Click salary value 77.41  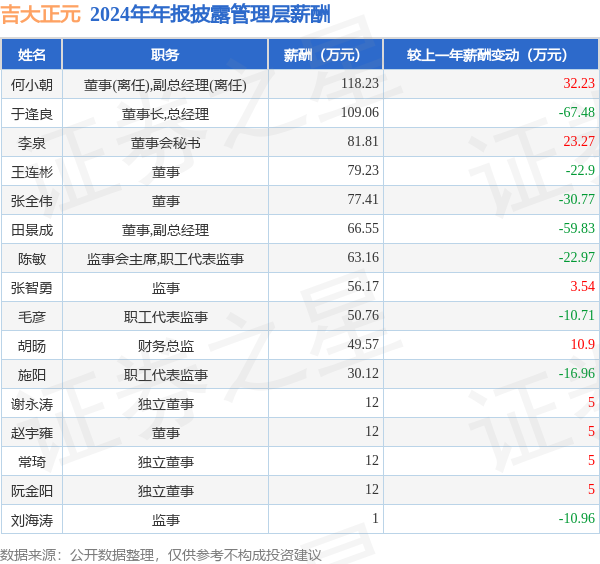[x=363, y=199]
